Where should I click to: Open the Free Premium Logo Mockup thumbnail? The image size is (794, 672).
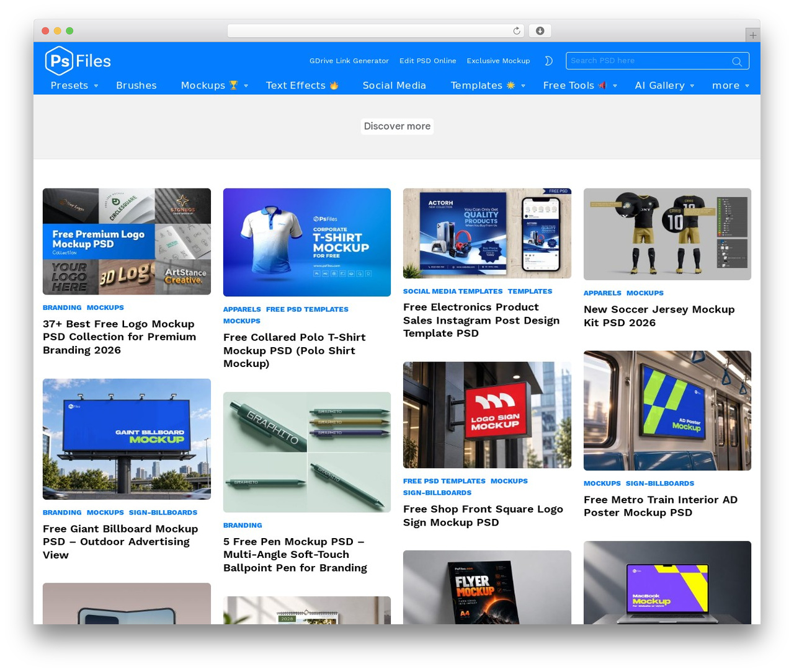[127, 242]
